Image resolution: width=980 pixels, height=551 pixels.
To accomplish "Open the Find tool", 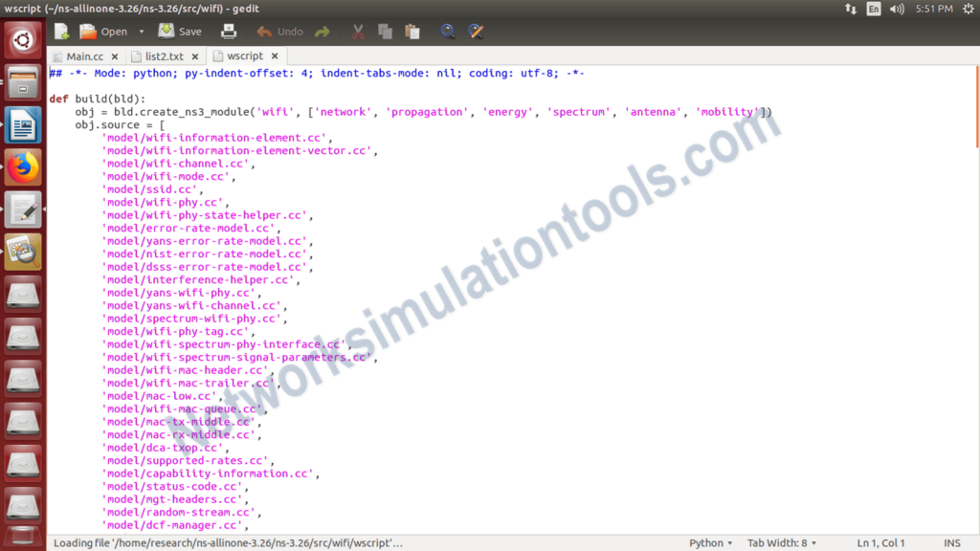I will pyautogui.click(x=447, y=31).
